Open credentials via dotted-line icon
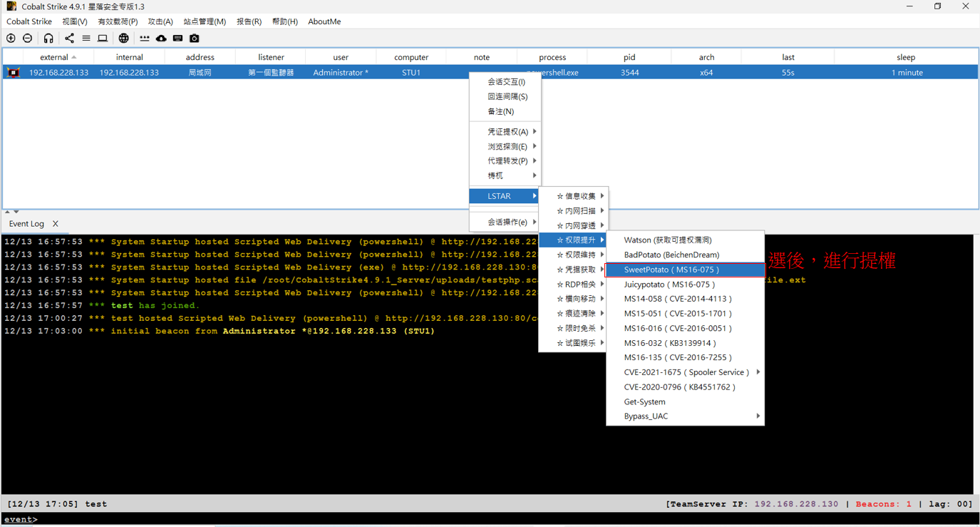This screenshot has width=980, height=527. coord(145,39)
